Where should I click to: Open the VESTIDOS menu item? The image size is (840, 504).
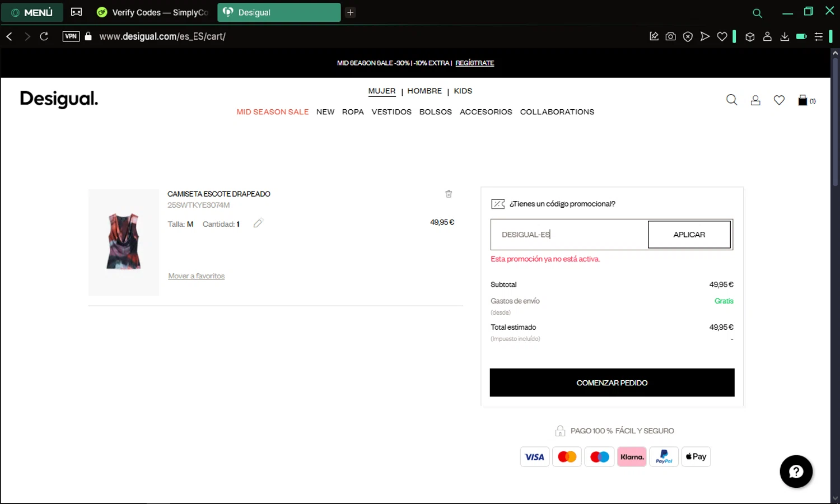click(x=391, y=112)
